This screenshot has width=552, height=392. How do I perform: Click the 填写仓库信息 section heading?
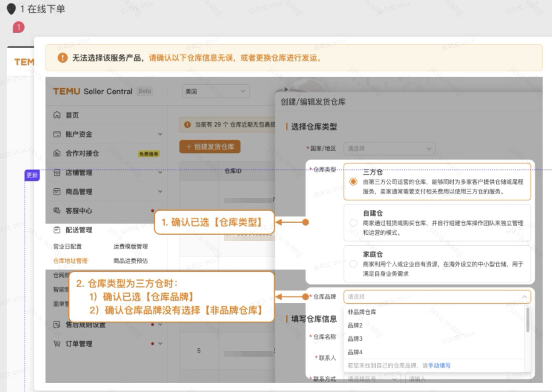click(x=314, y=319)
